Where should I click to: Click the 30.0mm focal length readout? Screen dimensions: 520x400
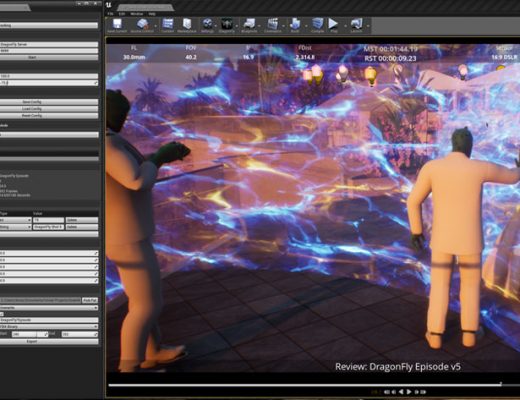[134, 57]
